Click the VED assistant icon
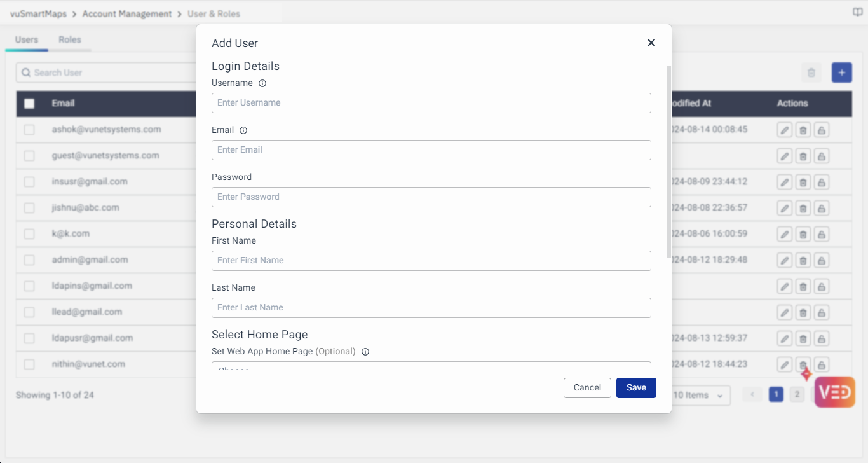 click(x=834, y=392)
